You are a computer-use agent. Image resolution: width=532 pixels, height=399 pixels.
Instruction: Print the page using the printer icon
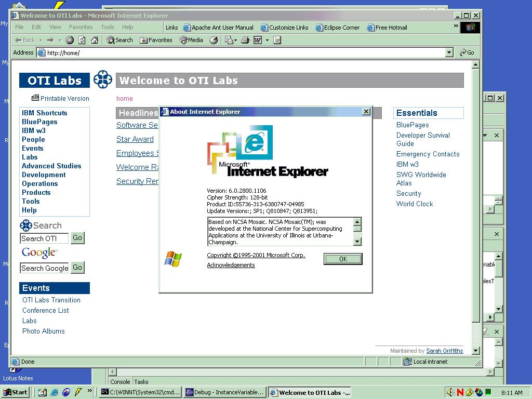(x=245, y=40)
